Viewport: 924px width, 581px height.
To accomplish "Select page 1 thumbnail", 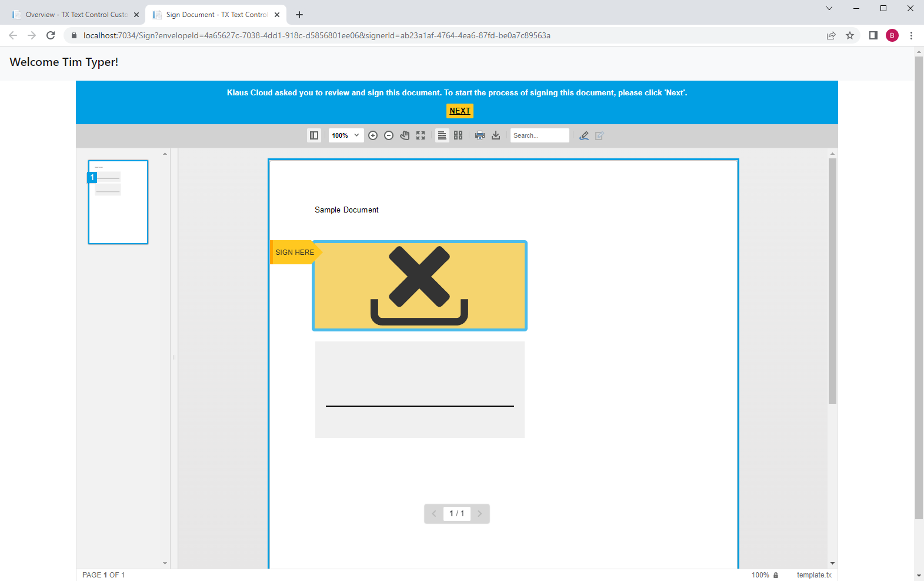I will click(118, 202).
